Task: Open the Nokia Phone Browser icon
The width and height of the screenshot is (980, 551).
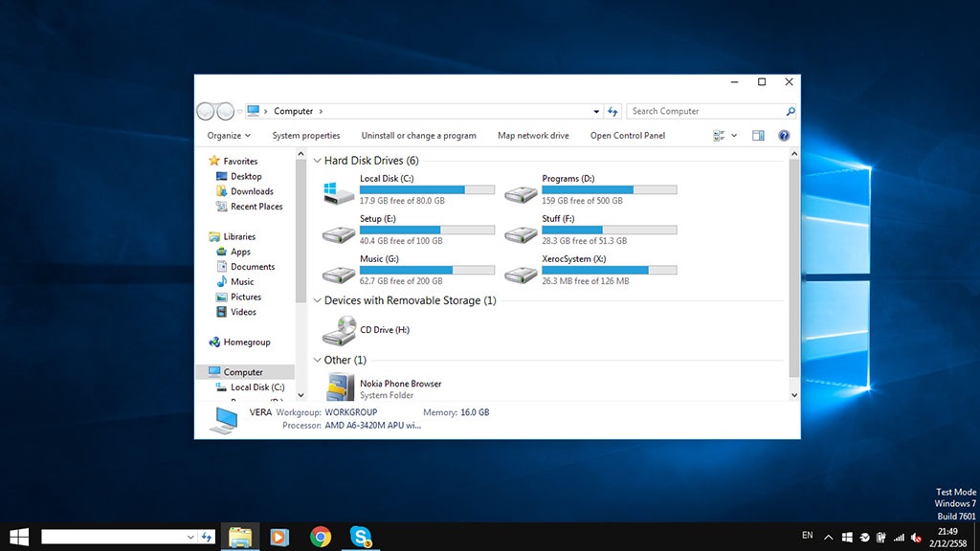Action: click(x=340, y=386)
